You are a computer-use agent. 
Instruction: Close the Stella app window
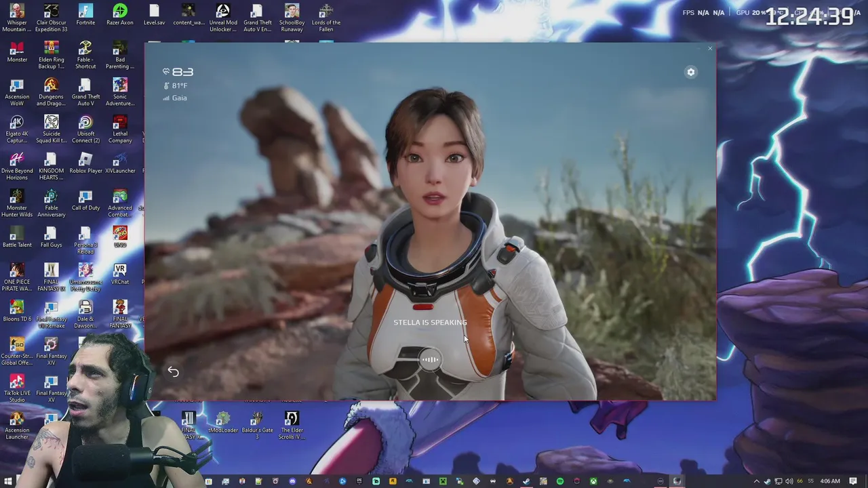pyautogui.click(x=710, y=49)
